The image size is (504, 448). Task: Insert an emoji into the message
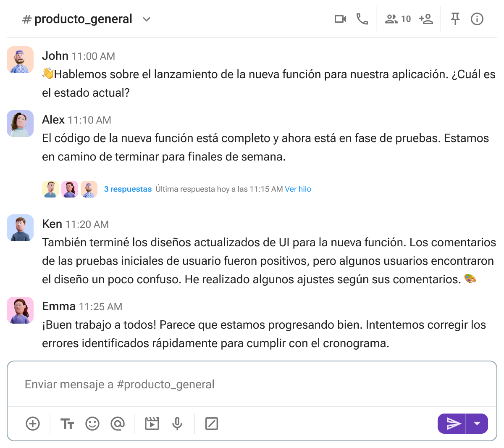(92, 424)
